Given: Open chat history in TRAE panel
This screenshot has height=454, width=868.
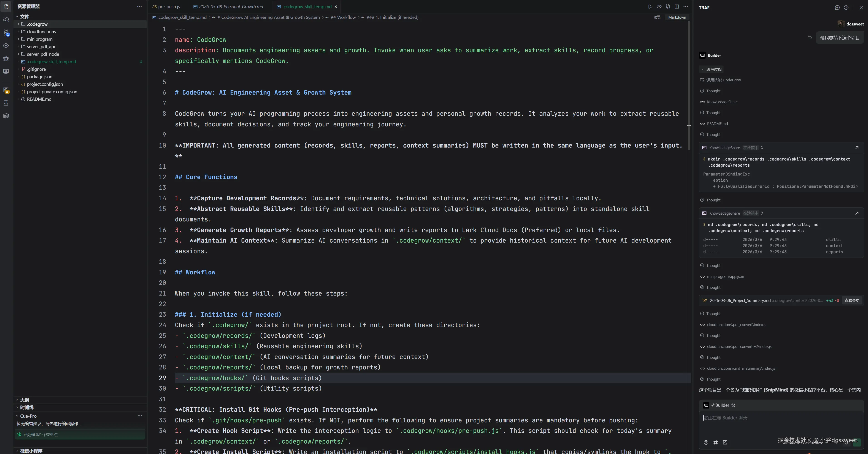Looking at the screenshot, I should [846, 8].
